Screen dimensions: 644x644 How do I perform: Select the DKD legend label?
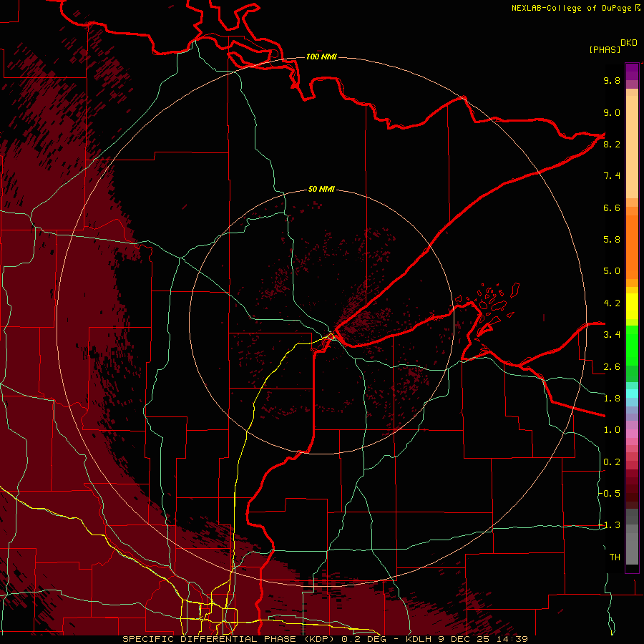pos(629,43)
